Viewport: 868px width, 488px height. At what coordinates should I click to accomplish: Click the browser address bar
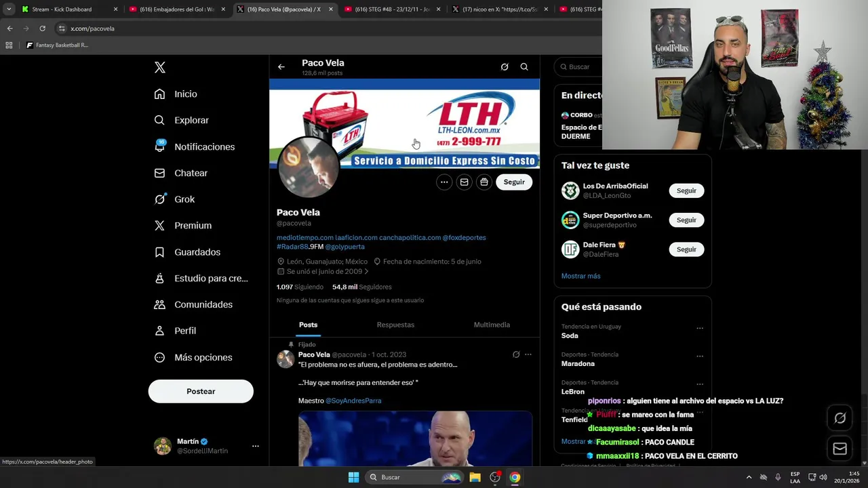tap(325, 28)
